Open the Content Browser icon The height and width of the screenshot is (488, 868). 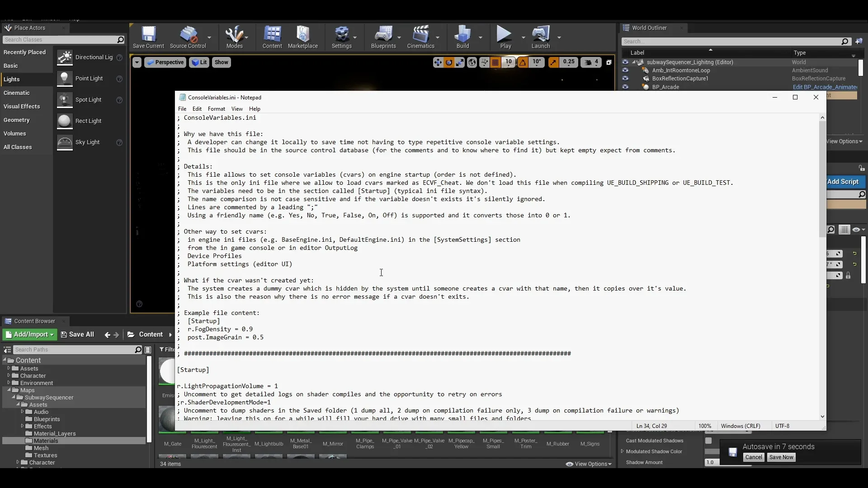[x=273, y=37]
